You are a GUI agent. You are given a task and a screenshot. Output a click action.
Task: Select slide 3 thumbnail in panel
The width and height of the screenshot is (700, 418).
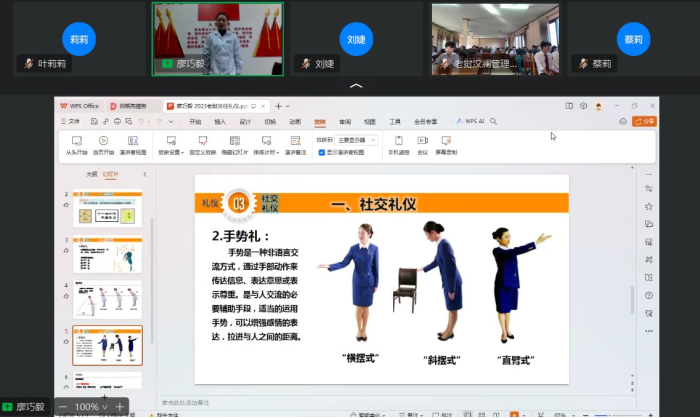click(x=108, y=254)
